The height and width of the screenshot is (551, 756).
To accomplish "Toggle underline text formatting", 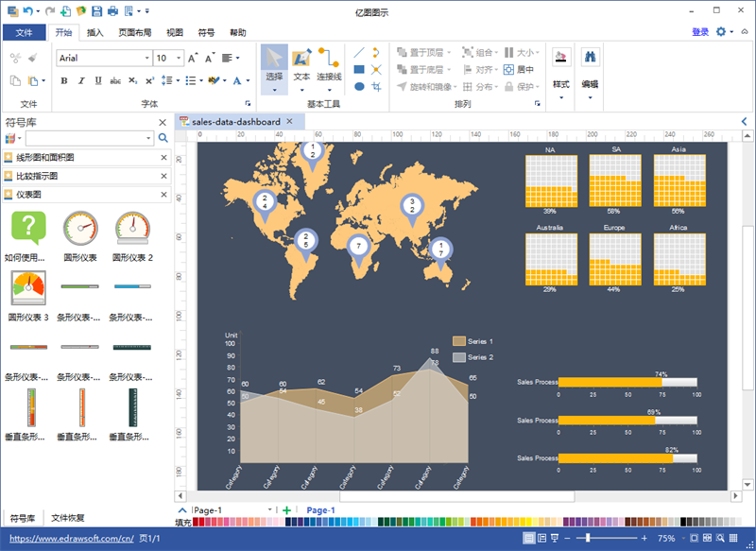I will coord(98,80).
